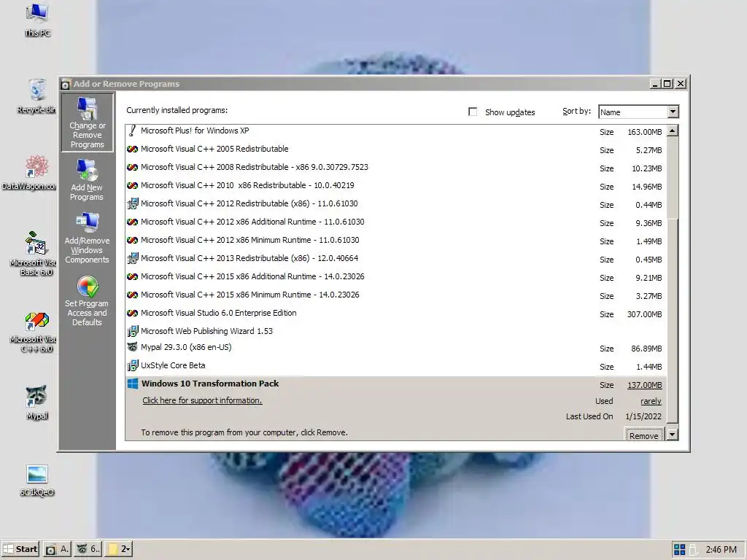The height and width of the screenshot is (560, 747).
Task: Click UxStyle Core Beta list icon
Action: point(133,366)
